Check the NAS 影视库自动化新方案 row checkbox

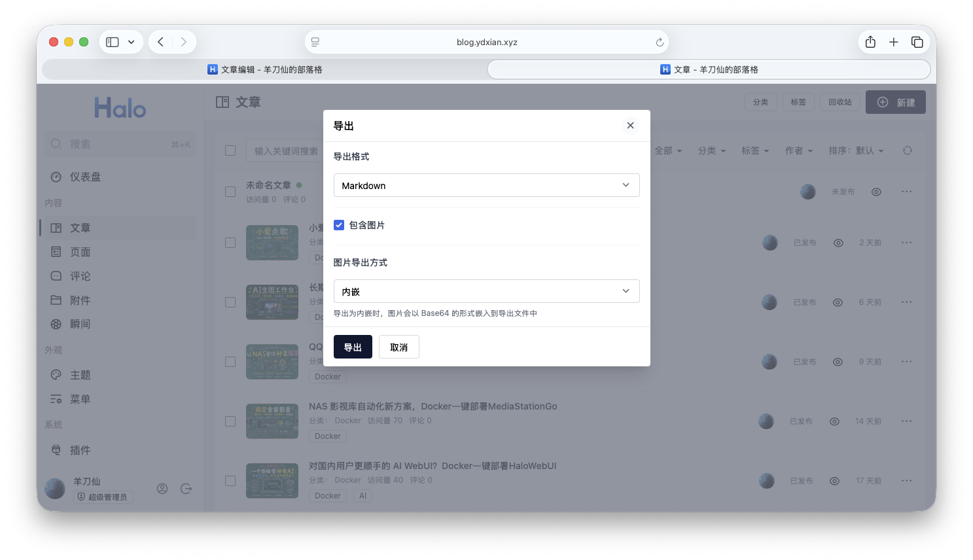coord(230,421)
